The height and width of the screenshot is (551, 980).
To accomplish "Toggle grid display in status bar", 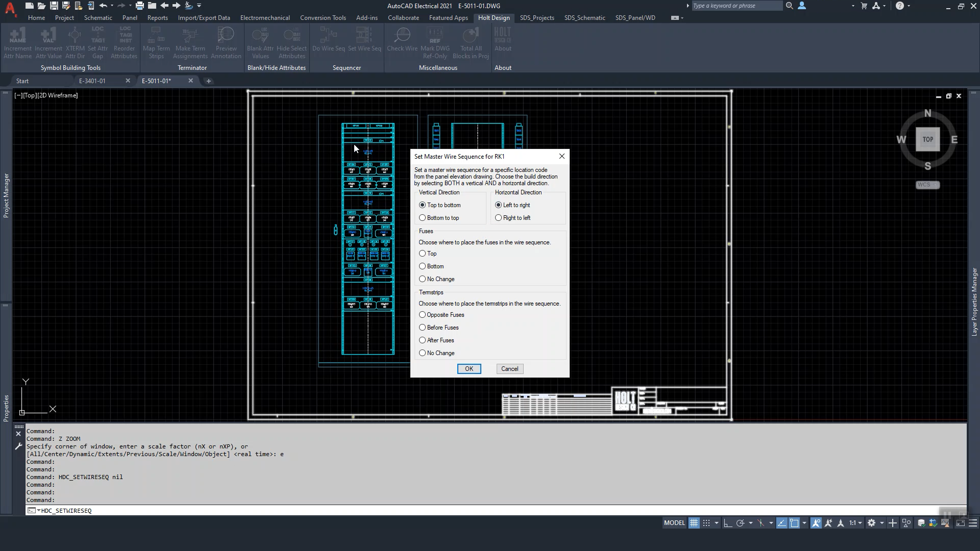I will pyautogui.click(x=694, y=523).
